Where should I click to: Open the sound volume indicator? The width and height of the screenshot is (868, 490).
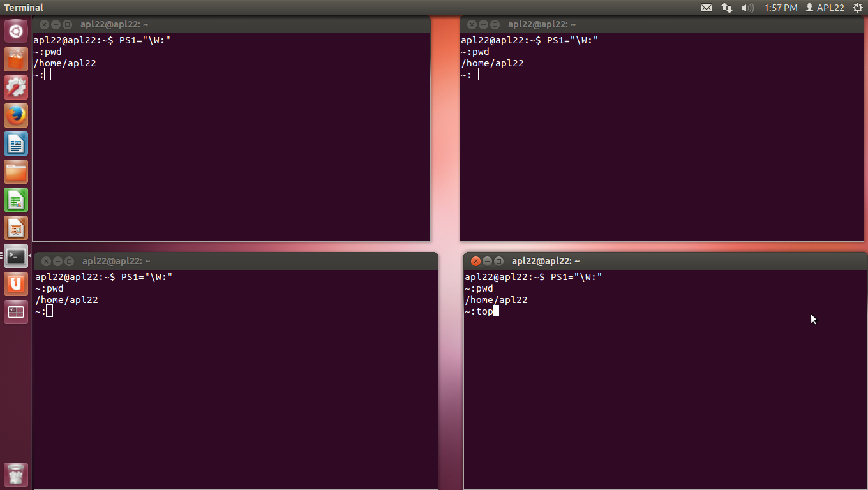pyautogui.click(x=747, y=8)
